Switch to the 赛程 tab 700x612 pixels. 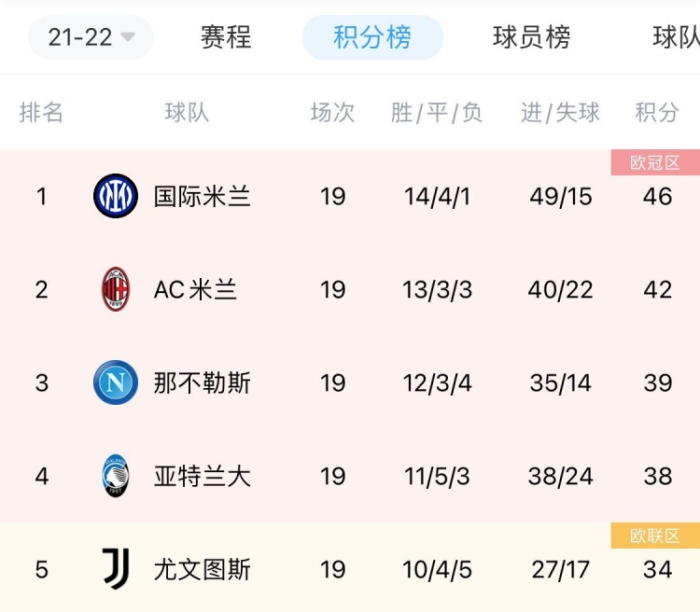coord(226,37)
